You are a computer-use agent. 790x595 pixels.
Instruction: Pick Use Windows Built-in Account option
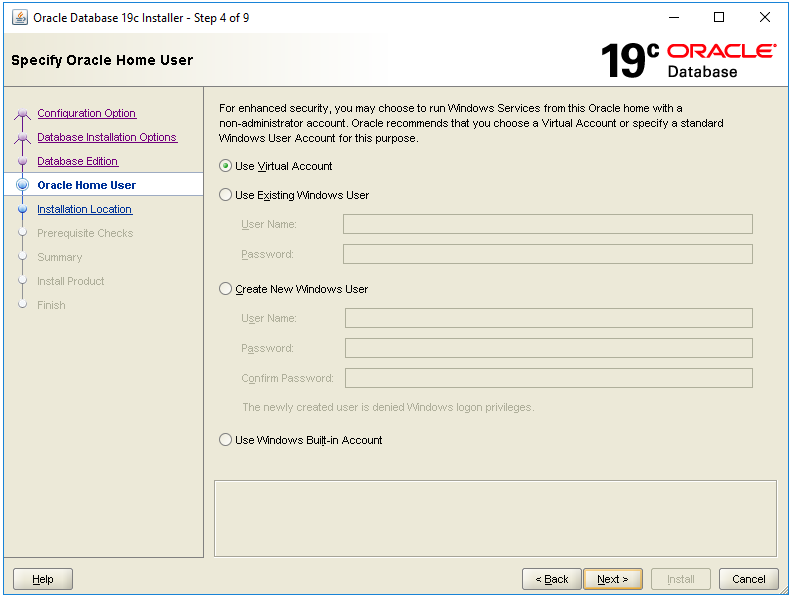point(225,440)
